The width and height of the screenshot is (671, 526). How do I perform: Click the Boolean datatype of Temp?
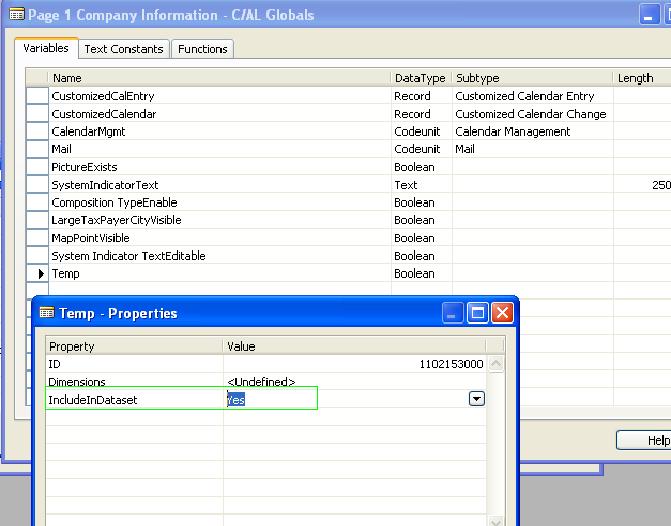[x=422, y=273]
